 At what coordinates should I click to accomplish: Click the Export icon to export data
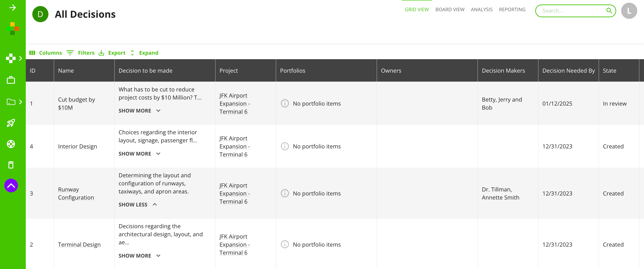coord(102,53)
